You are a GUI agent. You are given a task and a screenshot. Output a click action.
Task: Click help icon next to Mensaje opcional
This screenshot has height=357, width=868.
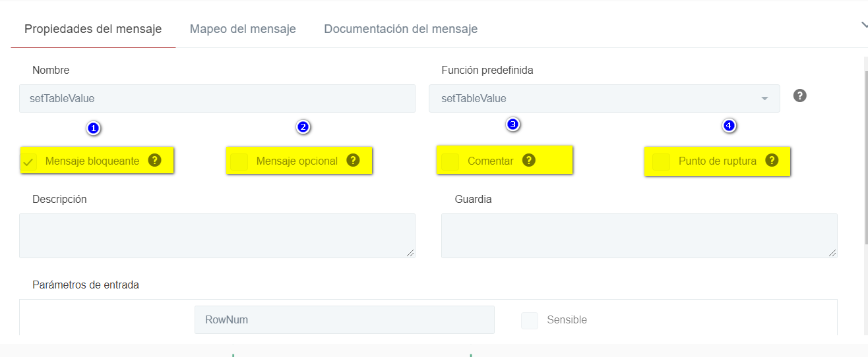coord(353,160)
